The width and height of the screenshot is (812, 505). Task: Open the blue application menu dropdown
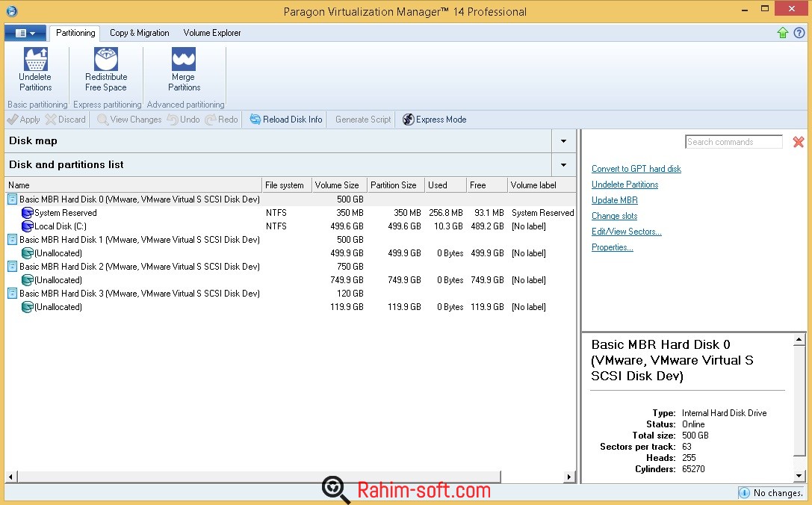pyautogui.click(x=25, y=33)
